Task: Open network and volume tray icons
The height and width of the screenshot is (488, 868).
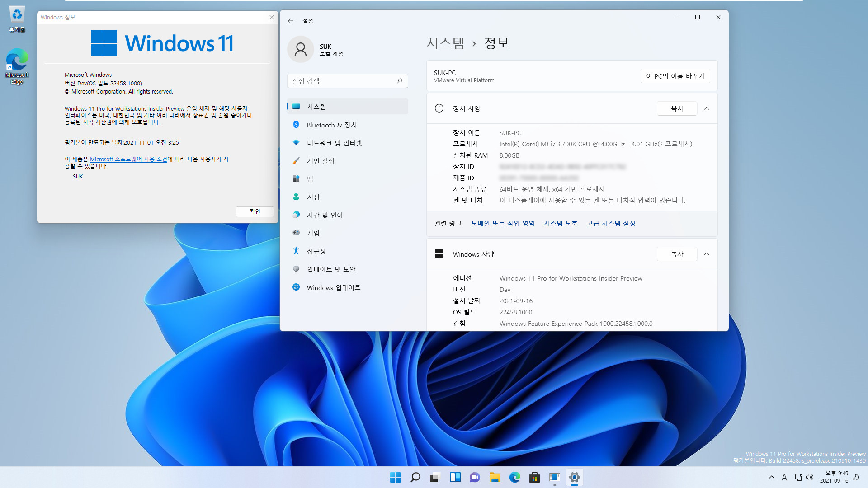Action: [x=804, y=477]
